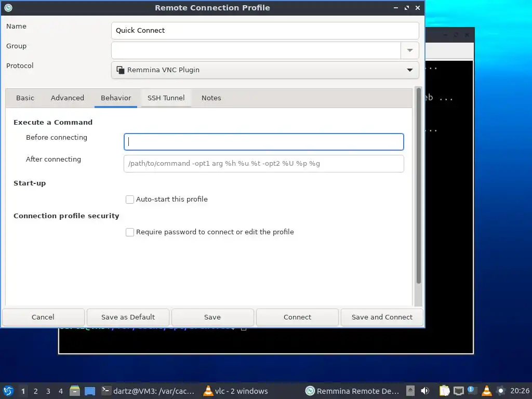This screenshot has height=399, width=532.
Task: Open the Protocol Remmina VNC Plugin dropdown
Action: (265, 70)
